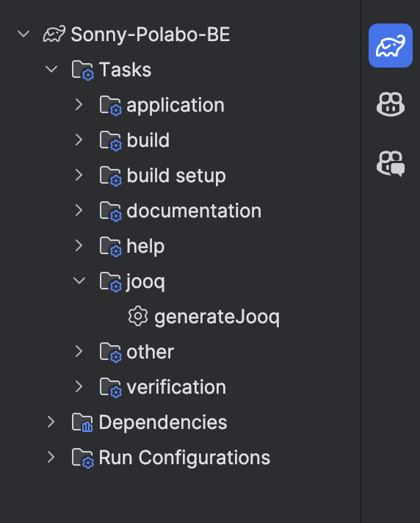The height and width of the screenshot is (523, 420).
Task: Click the gear icon beside generateJooq
Action: coord(137,316)
